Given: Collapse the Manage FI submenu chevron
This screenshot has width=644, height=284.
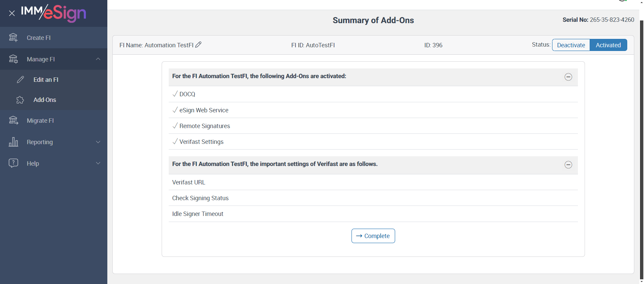Looking at the screenshot, I should (98, 59).
